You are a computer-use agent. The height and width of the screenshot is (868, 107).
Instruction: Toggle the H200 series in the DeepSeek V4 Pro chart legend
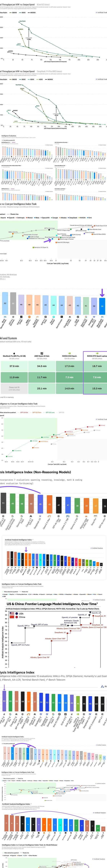coord(40,79)
